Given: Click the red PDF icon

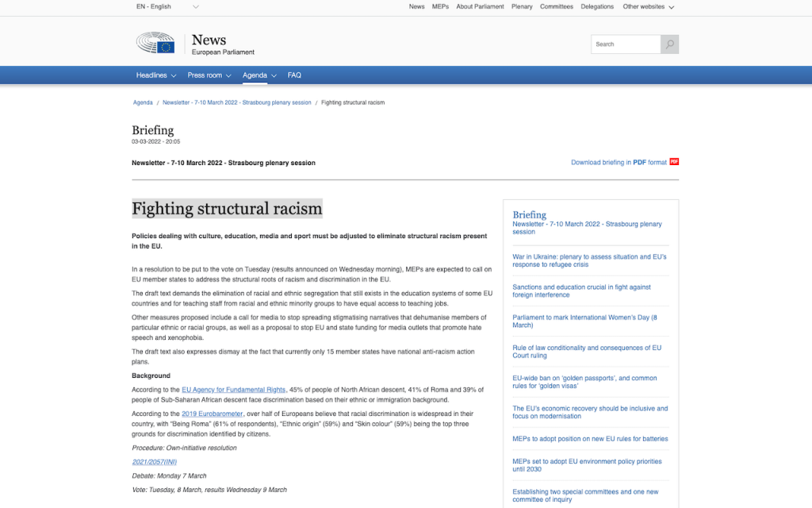Looking at the screenshot, I should point(674,162).
